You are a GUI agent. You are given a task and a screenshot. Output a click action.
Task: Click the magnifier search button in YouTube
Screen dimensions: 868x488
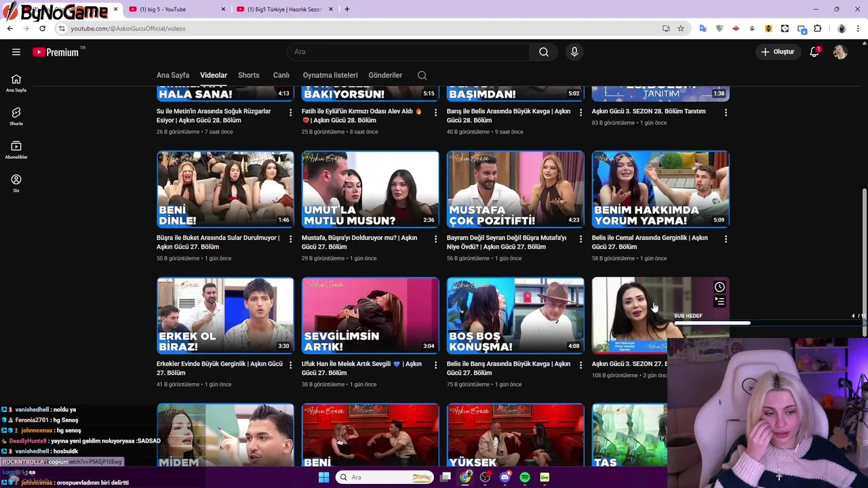coord(544,52)
